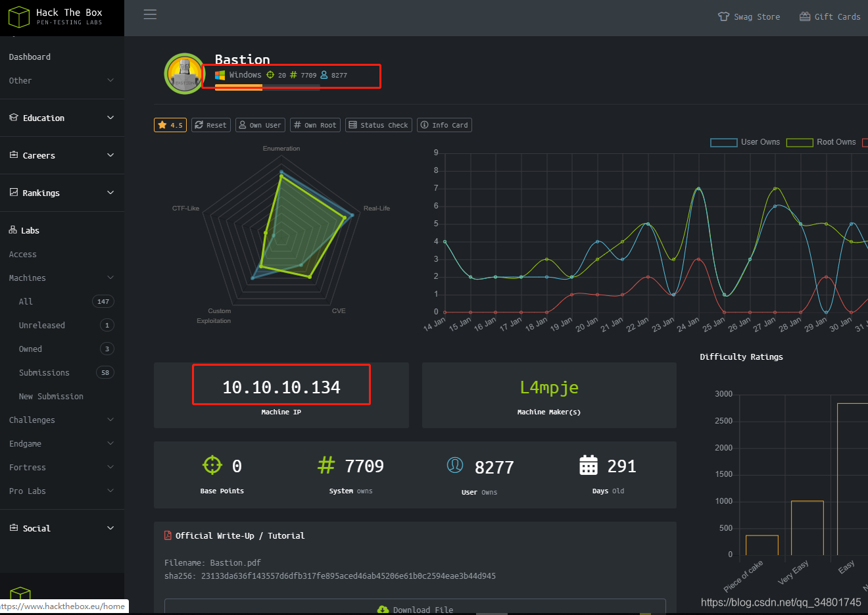Screen dimensions: 868x615
Task: Click the machine maker L4mpje link
Action: [549, 387]
